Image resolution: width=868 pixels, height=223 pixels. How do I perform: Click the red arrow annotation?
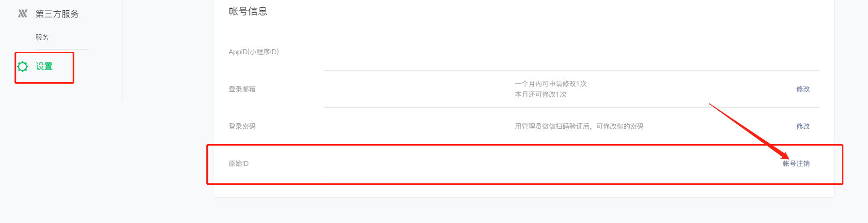(749, 131)
